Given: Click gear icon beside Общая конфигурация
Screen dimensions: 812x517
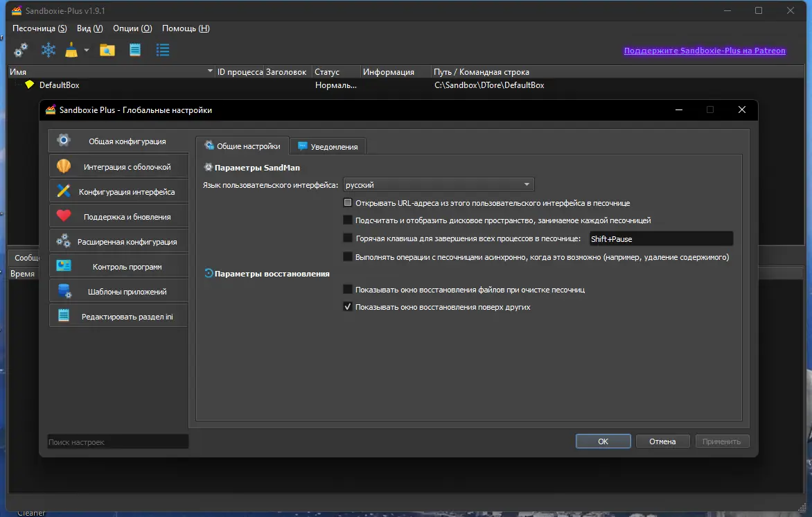Looking at the screenshot, I should pyautogui.click(x=64, y=140).
